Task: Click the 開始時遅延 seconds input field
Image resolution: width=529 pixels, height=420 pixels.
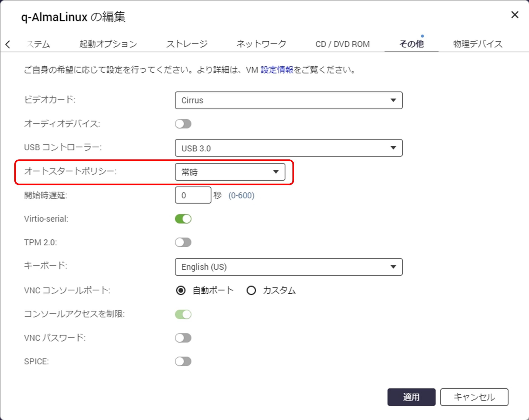Action: click(193, 195)
